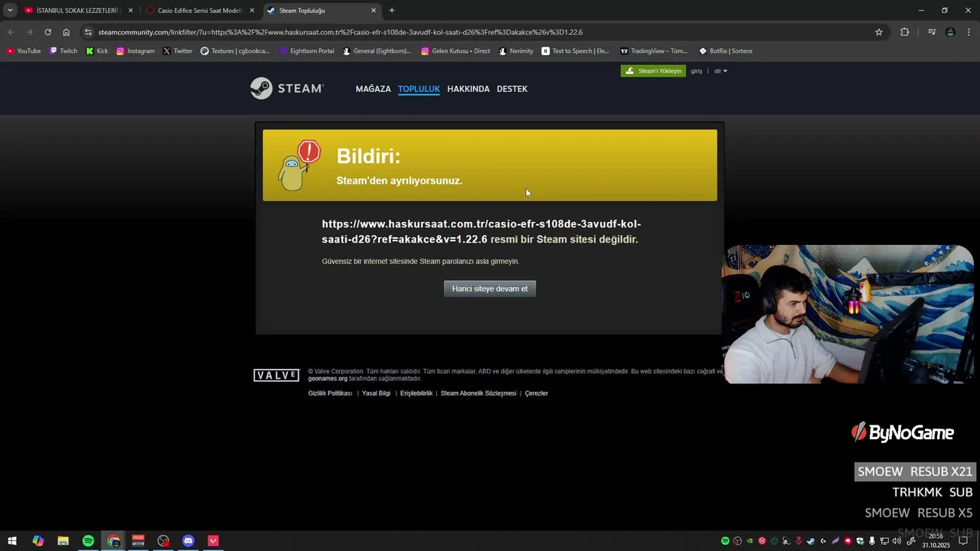This screenshot has height=551, width=980.
Task: Open Erişilebilirlik footer link
Action: click(416, 393)
